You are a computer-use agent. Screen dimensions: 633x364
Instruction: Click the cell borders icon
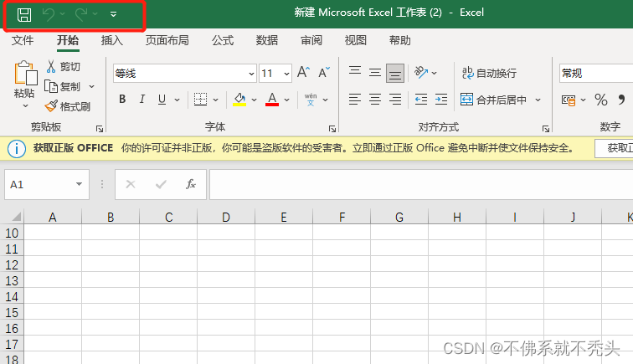(200, 100)
